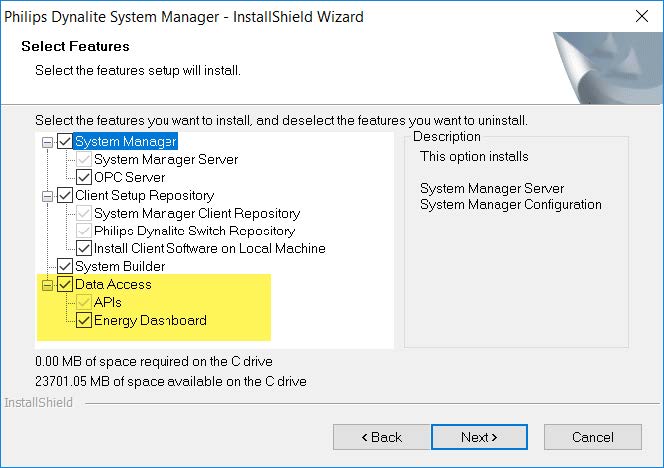Toggle the System Manager checkbox

click(x=64, y=141)
